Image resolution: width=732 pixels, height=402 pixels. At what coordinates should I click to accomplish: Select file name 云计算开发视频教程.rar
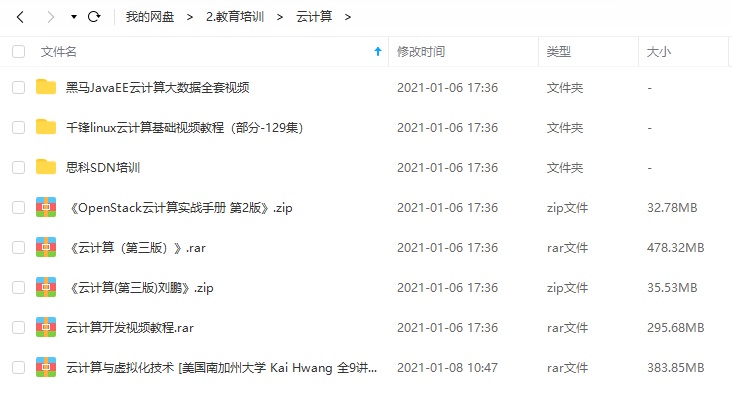point(130,327)
